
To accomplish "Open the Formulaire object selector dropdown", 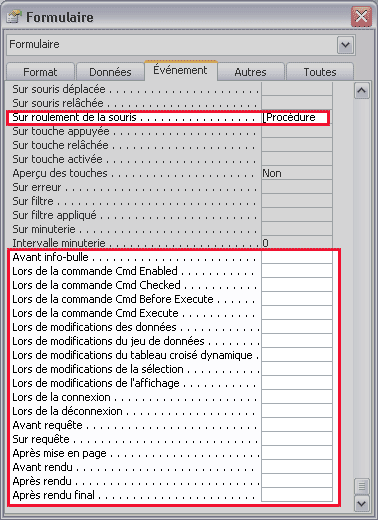I will point(345,44).
